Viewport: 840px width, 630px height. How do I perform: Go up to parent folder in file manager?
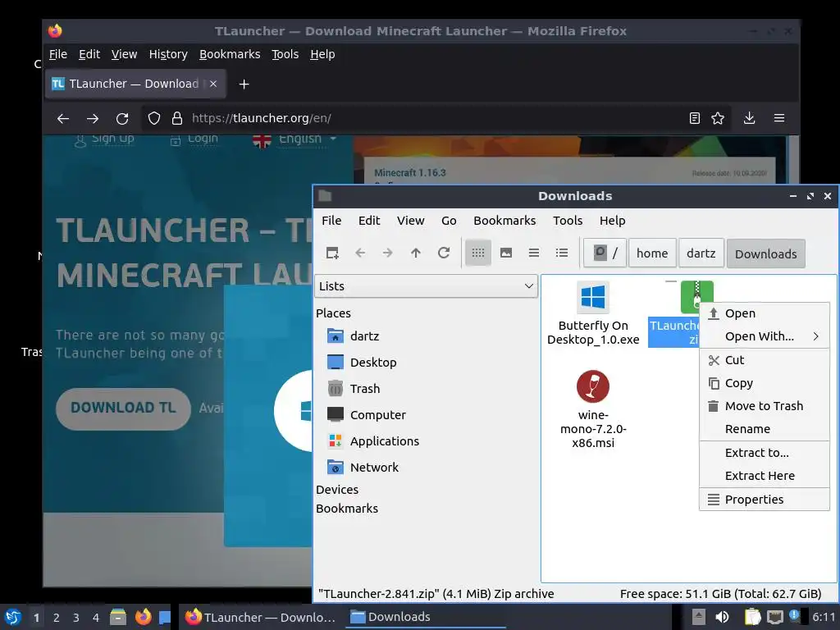point(416,253)
